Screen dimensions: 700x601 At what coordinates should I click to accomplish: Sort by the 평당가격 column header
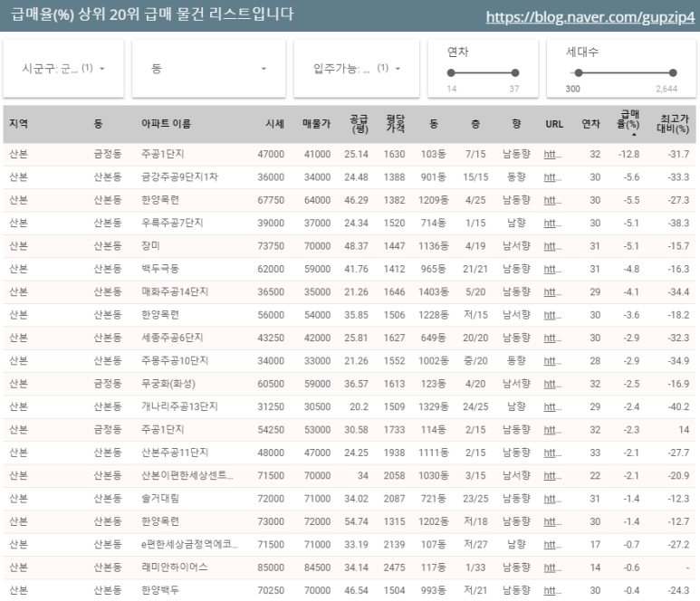pos(396,124)
